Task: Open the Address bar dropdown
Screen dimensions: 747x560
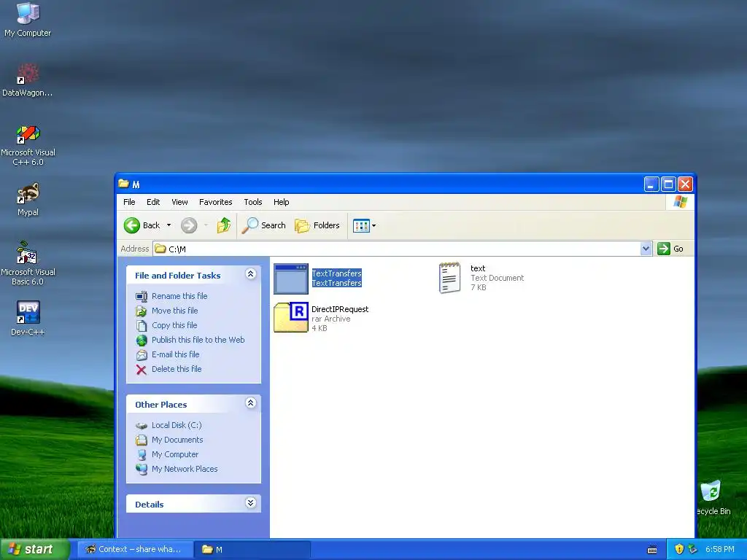Action: (x=646, y=249)
